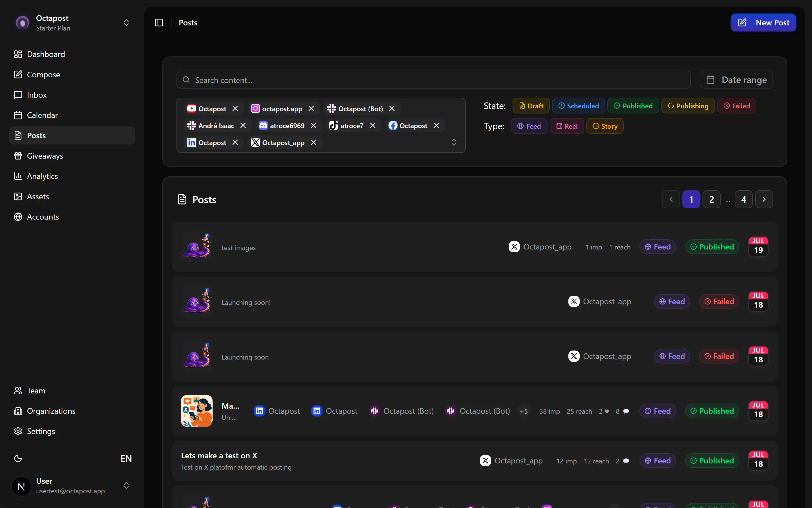Expand the +5 more accounts badge
Screen dimensions: 812x508
click(524, 411)
